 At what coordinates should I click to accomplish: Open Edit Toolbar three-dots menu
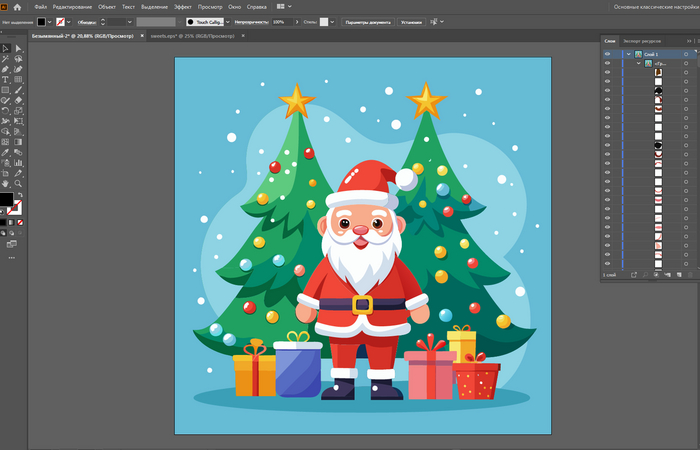12,258
